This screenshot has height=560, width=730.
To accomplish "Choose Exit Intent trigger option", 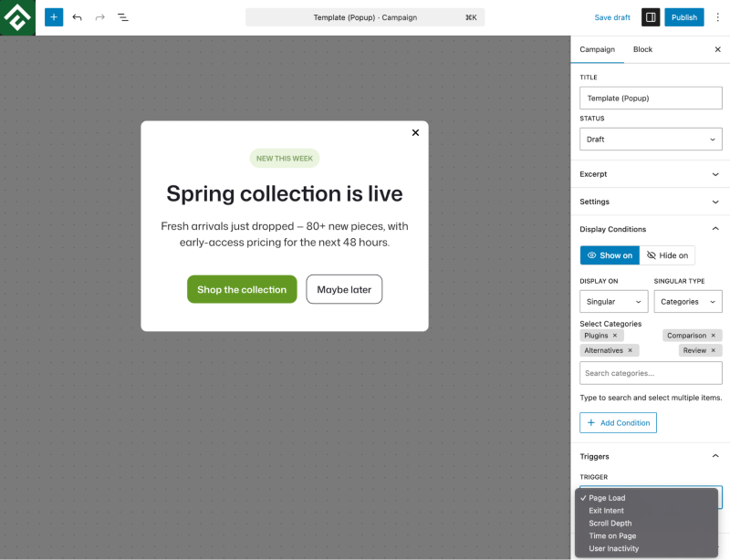I will tap(647, 511).
